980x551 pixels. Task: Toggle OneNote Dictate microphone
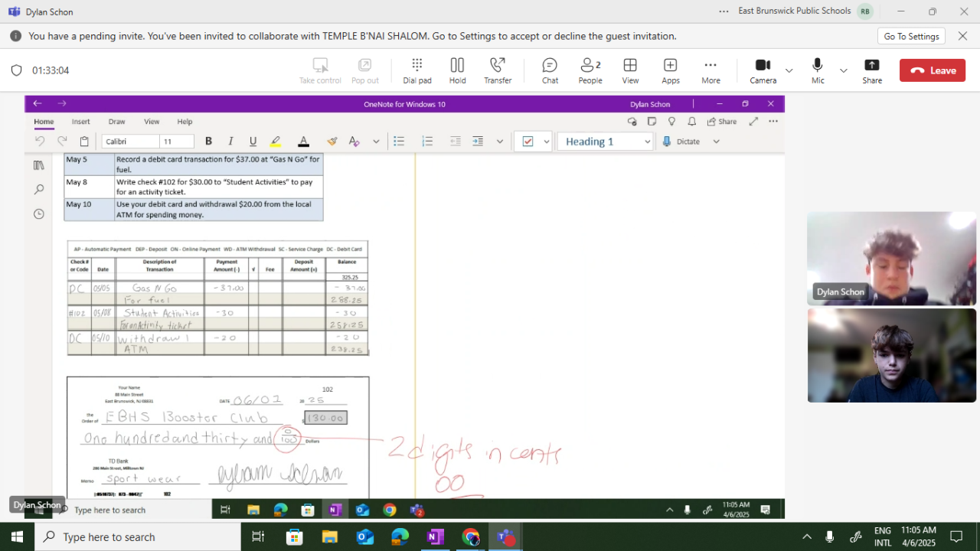[681, 142]
